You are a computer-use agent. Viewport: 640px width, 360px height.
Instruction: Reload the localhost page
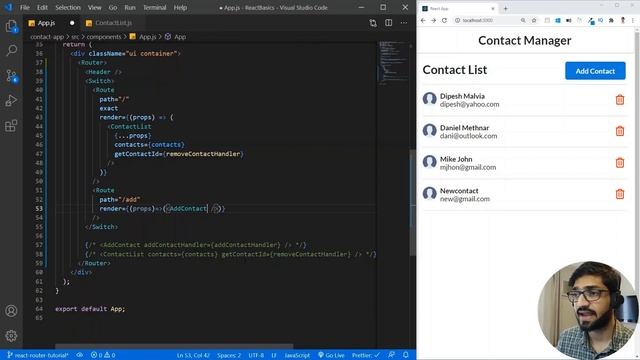point(444,20)
